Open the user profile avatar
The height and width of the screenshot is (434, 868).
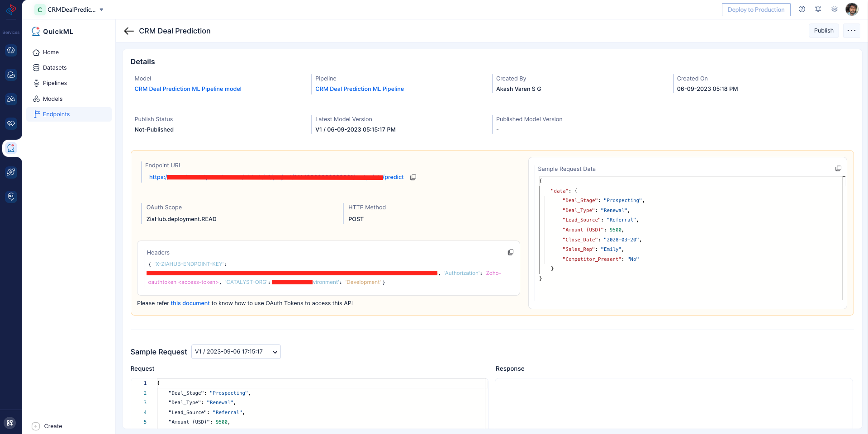[852, 9]
